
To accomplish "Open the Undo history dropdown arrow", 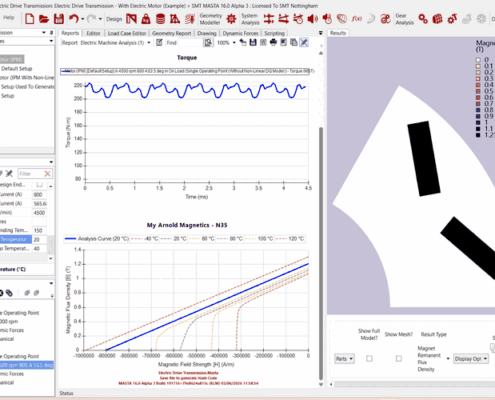I will tap(82, 19).
